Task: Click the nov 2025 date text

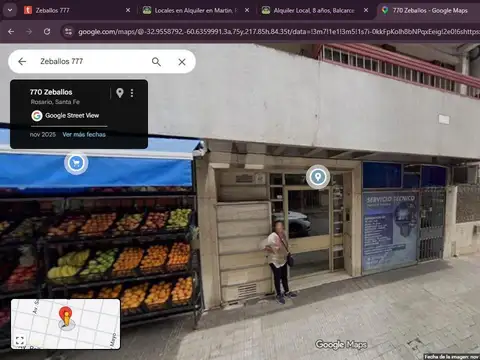Action: tap(43, 135)
